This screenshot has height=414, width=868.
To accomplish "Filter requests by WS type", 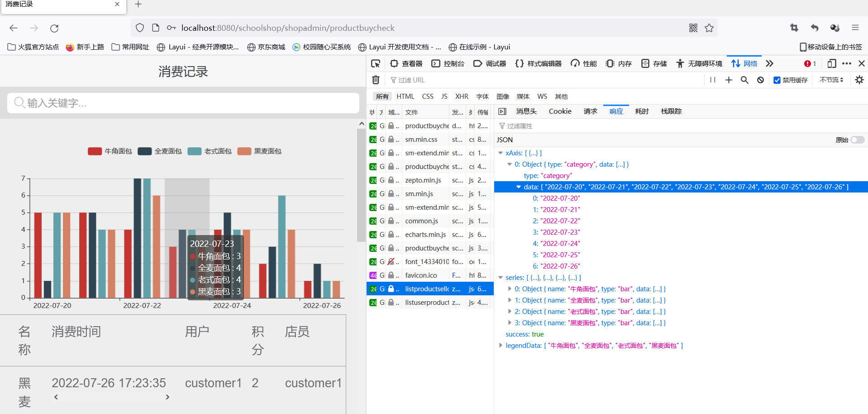I will pyautogui.click(x=542, y=96).
